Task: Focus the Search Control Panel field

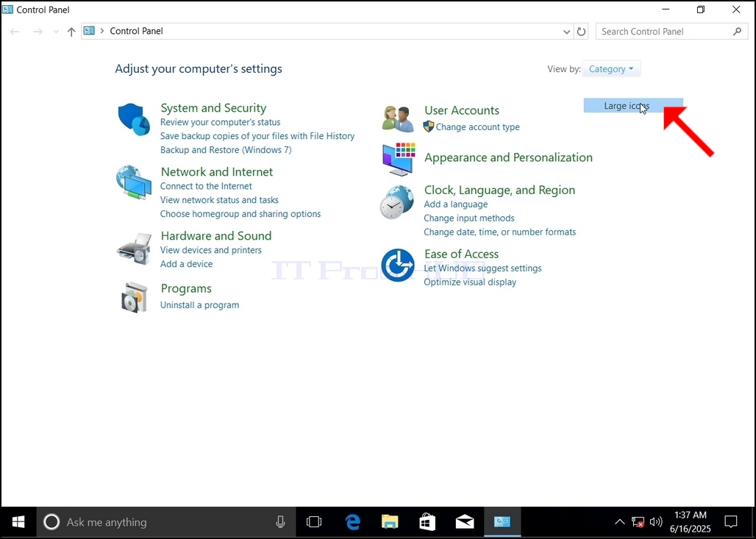Action: (x=671, y=32)
